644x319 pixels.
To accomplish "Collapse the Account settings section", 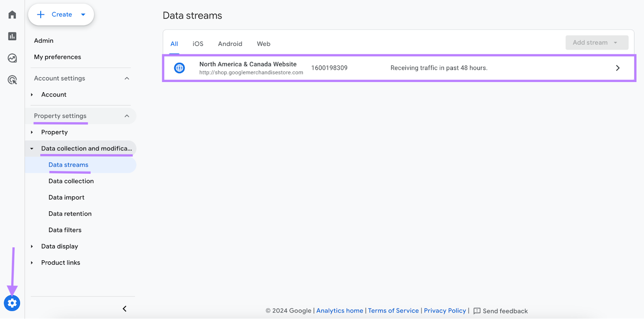I will (127, 78).
